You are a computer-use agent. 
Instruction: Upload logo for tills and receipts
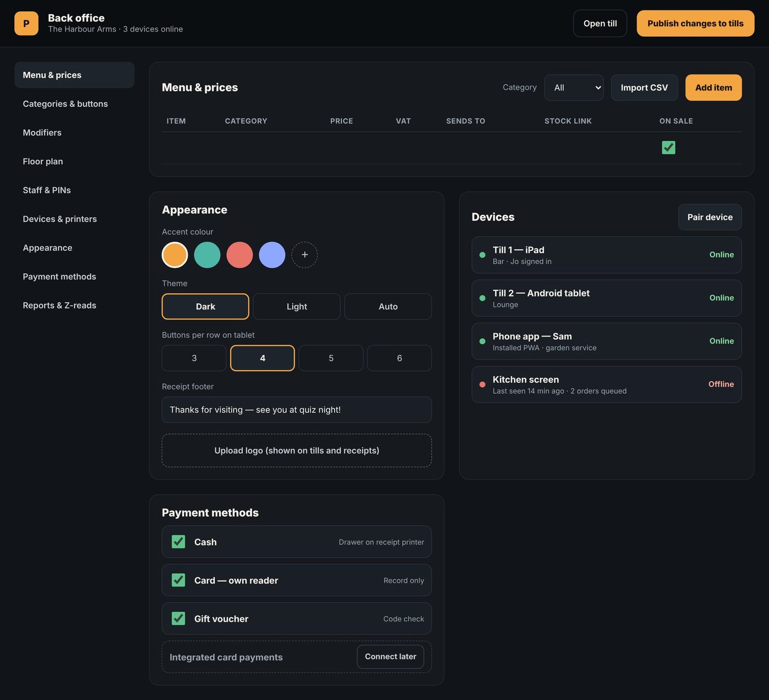(x=297, y=451)
